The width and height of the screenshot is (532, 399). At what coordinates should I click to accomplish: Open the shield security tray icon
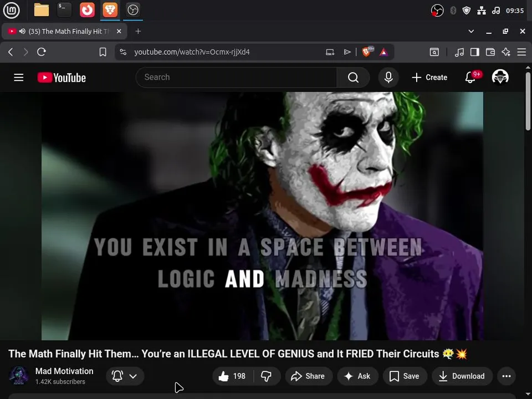pos(467,11)
